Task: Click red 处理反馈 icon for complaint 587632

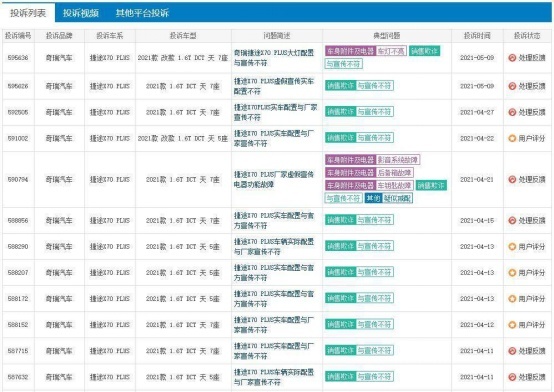Action: 512,377
